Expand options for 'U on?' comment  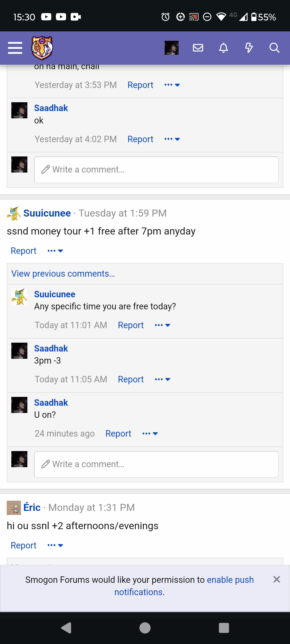tap(150, 434)
